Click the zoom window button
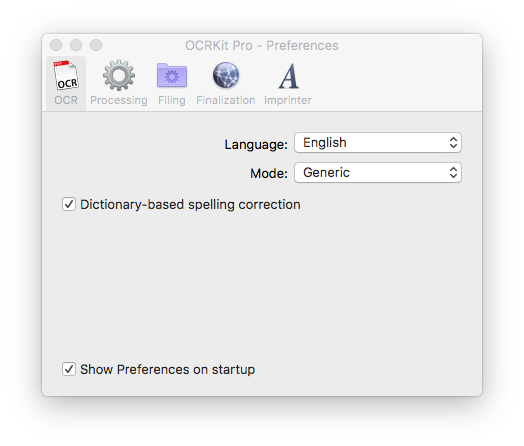The height and width of the screenshot is (446, 524). pos(96,45)
